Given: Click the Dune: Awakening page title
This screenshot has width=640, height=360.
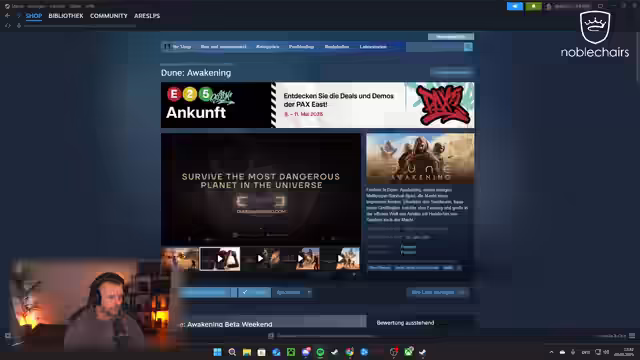Looking at the screenshot, I should [x=196, y=73].
